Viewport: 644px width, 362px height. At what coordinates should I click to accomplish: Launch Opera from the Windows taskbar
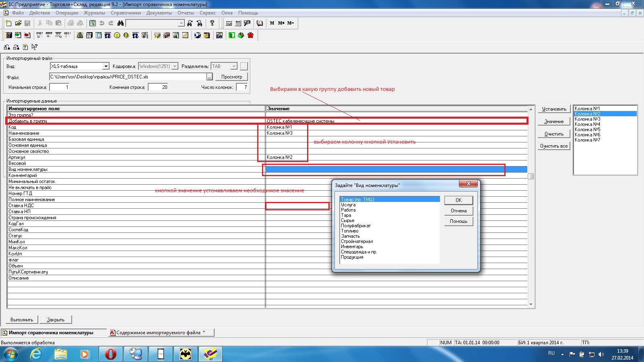tap(110, 354)
